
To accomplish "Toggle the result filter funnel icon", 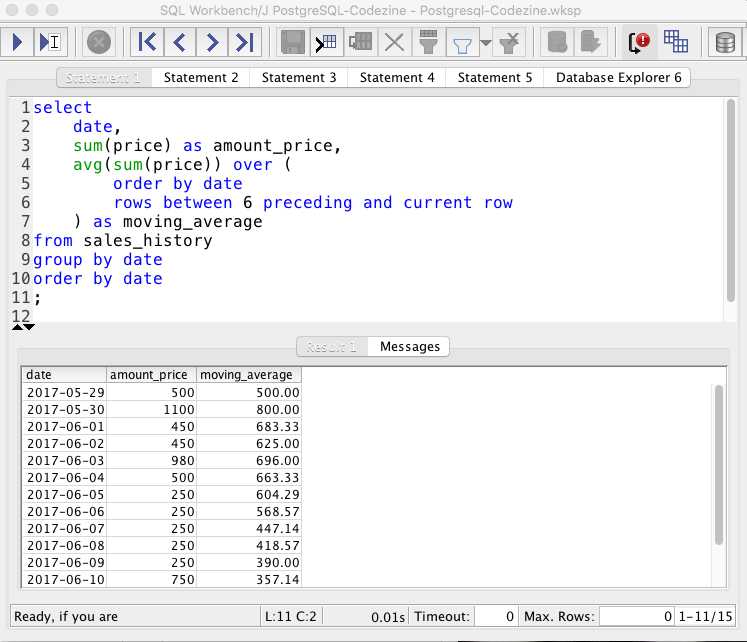I will click(x=461, y=42).
